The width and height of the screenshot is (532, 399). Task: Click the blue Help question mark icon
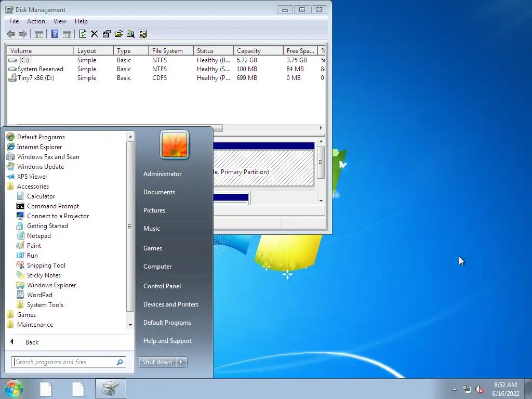pyautogui.click(x=55, y=34)
